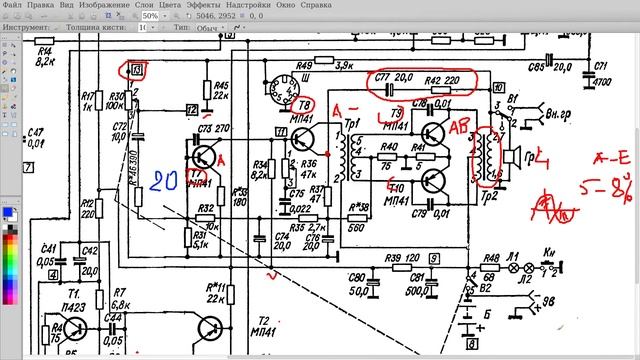Expand the brush width dropdown arrow
The width and height of the screenshot is (640, 360).
[153, 27]
